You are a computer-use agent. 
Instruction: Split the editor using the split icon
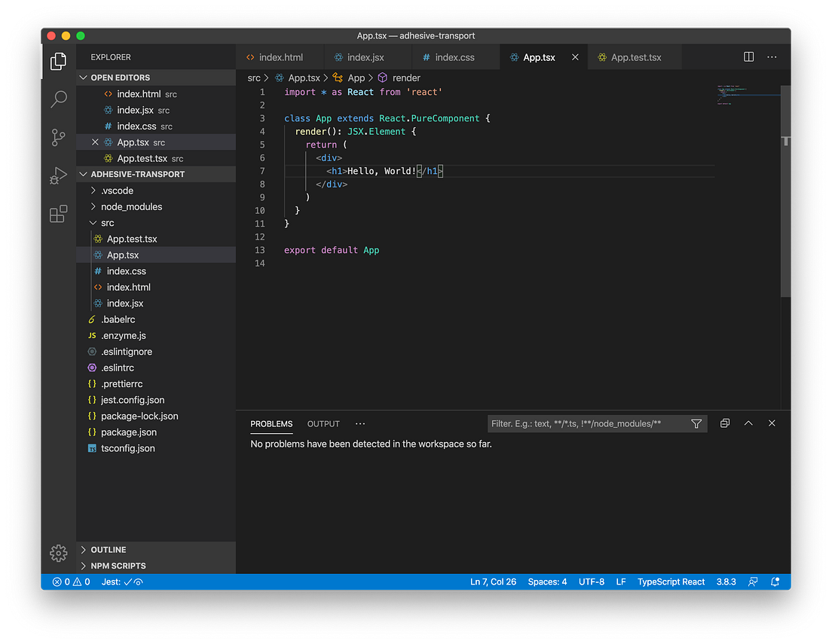[x=748, y=56]
